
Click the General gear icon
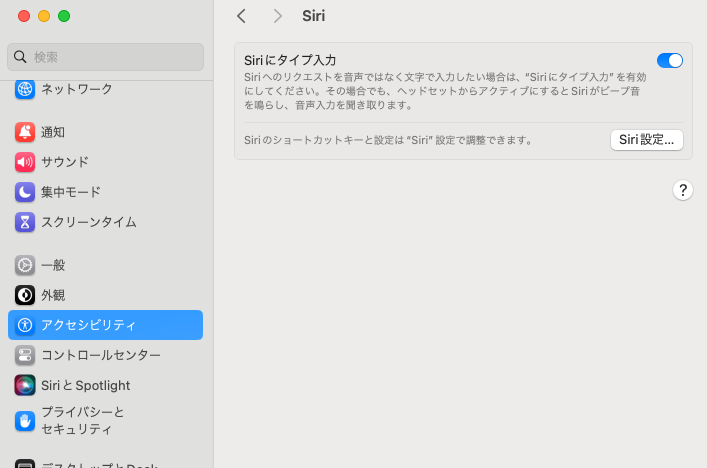pyautogui.click(x=25, y=265)
